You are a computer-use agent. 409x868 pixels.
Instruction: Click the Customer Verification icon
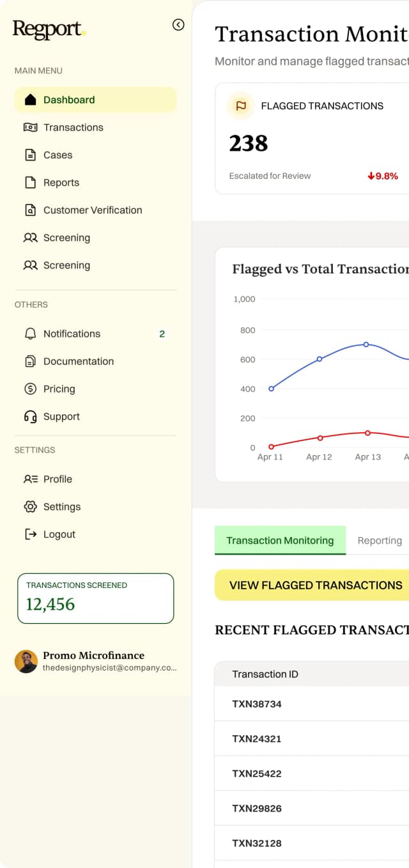[x=30, y=210]
